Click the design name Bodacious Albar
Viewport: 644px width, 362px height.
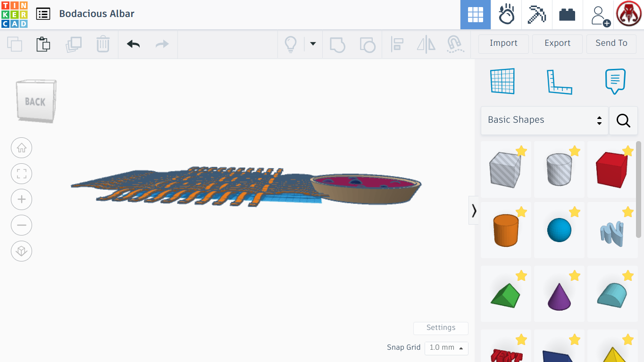click(97, 14)
